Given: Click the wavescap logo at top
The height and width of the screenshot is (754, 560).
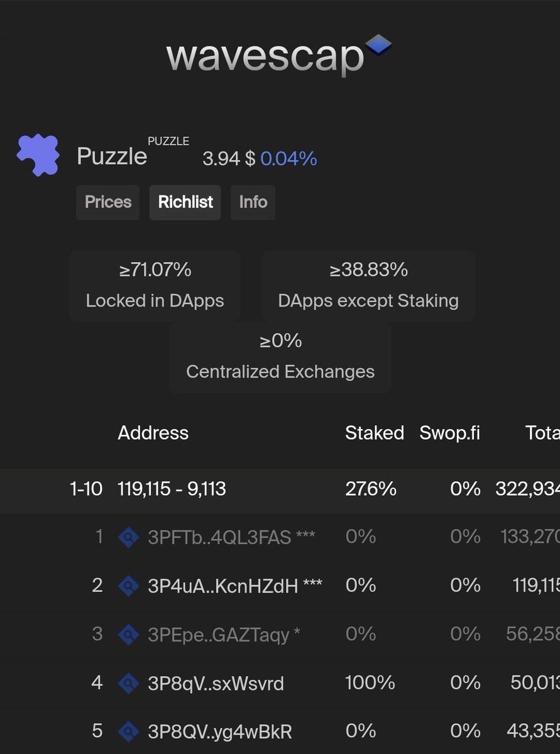Looking at the screenshot, I should [279, 56].
